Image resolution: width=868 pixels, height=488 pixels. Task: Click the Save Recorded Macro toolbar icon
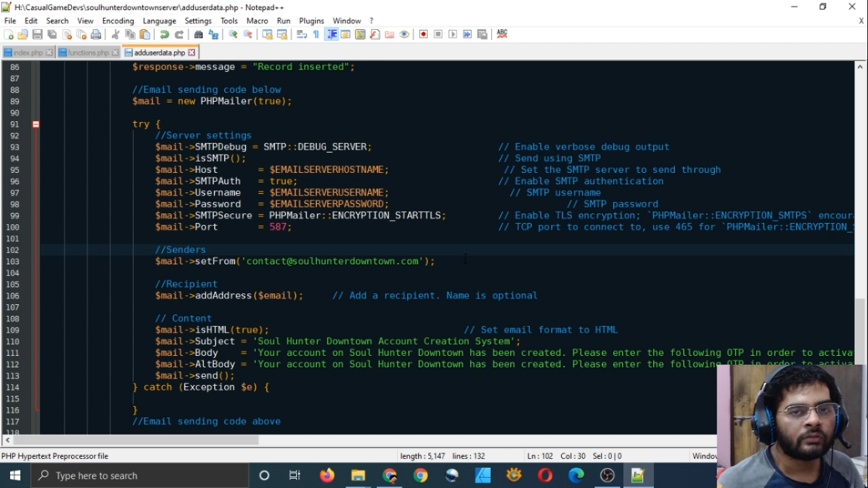point(482,34)
